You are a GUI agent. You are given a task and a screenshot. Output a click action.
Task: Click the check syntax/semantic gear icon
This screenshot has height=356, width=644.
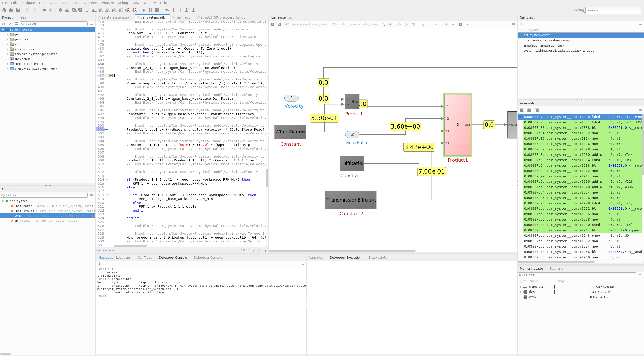pos(60,10)
